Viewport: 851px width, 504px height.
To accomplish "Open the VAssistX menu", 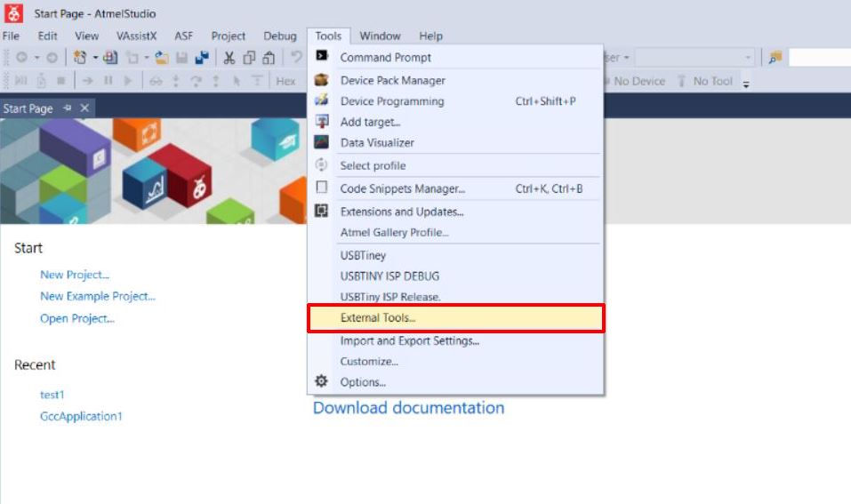I will [136, 36].
